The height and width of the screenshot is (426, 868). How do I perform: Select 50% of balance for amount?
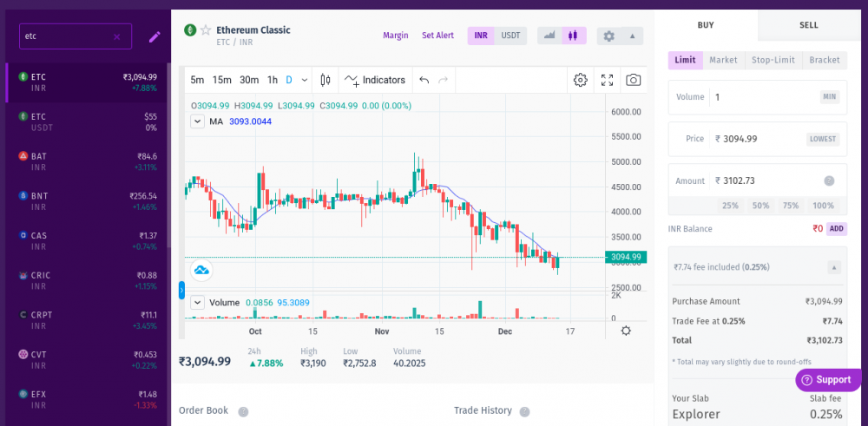(x=760, y=206)
